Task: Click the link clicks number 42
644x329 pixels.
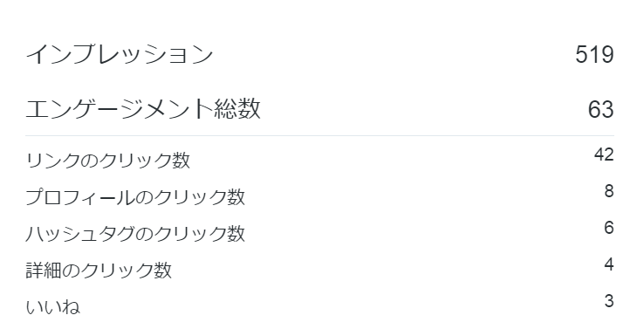Action: [x=604, y=154]
